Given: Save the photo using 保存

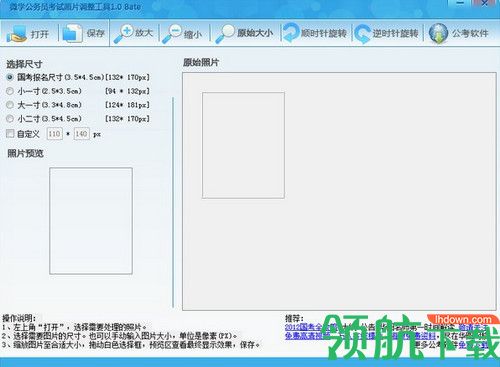Looking at the screenshot, I should (84, 33).
